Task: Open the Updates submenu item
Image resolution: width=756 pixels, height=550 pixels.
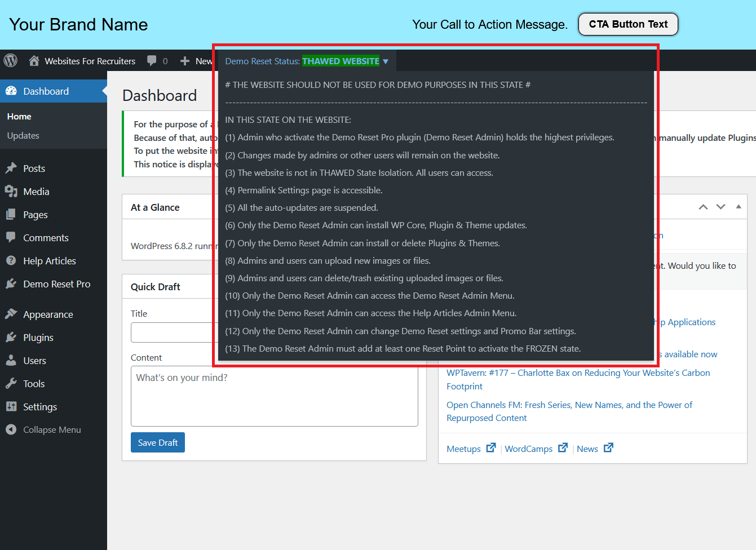Action: pyautogui.click(x=23, y=135)
